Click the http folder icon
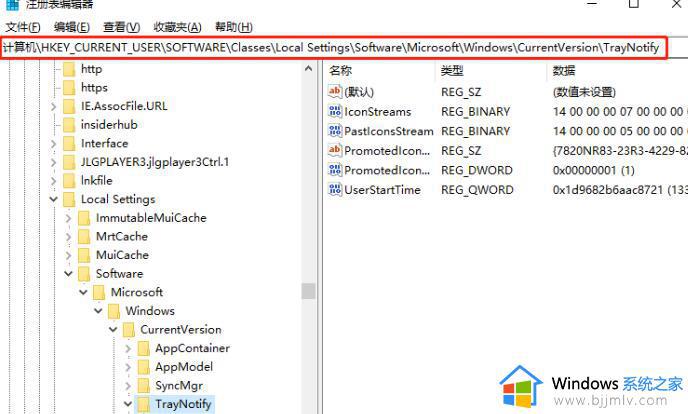The image size is (688, 414). 69,69
